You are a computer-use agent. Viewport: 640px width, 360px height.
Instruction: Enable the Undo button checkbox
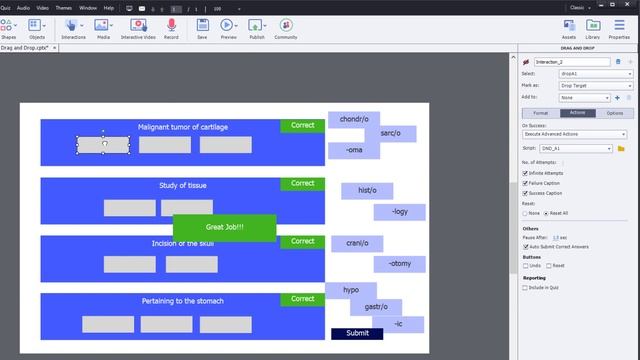(525, 266)
